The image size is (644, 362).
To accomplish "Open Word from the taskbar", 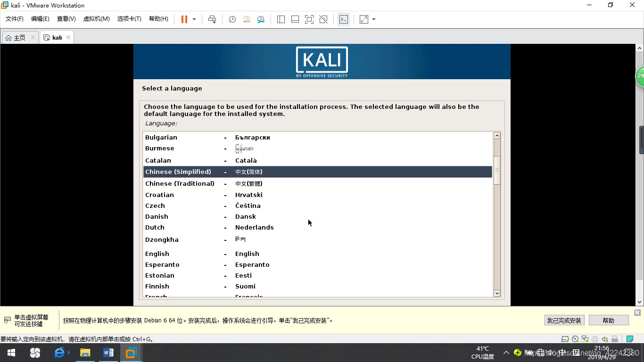I will [108, 353].
